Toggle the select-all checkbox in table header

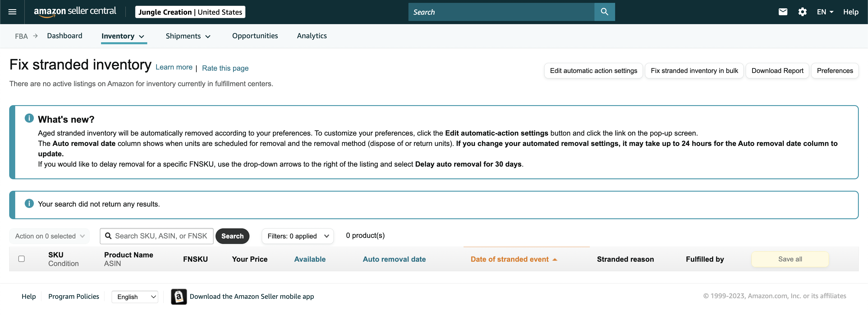[22, 259]
